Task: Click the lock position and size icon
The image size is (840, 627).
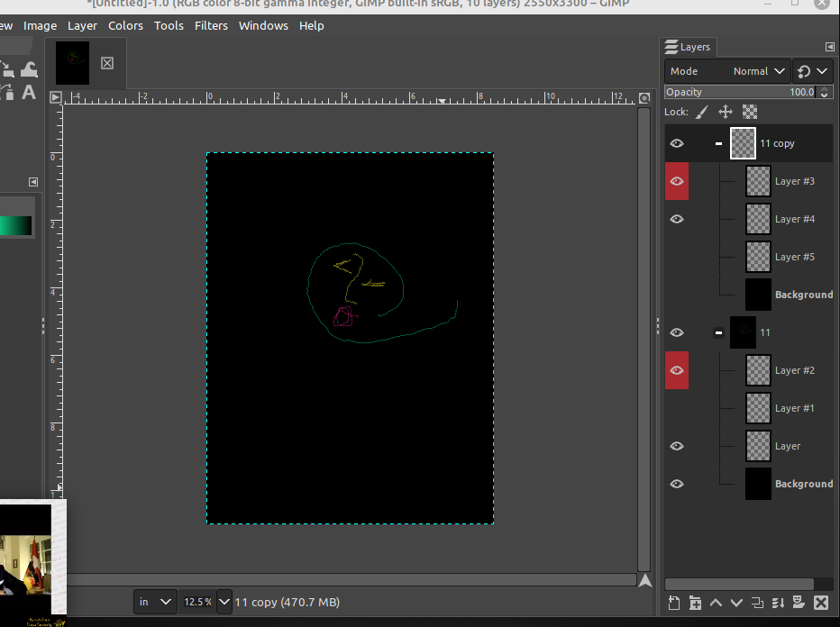Action: [x=726, y=112]
